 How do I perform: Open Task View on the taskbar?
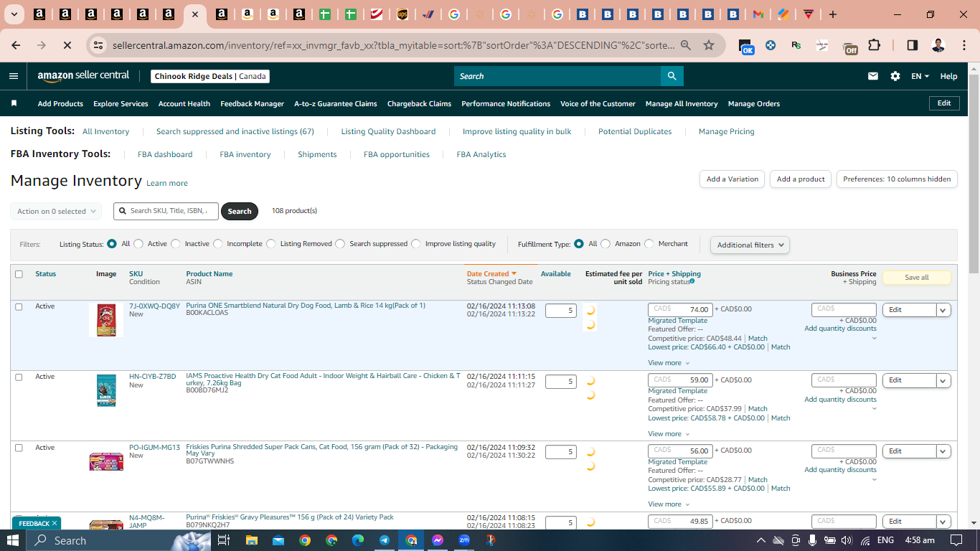coord(223,540)
